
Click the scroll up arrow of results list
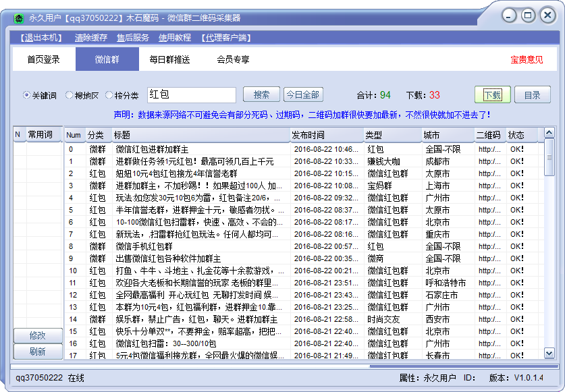(x=549, y=133)
